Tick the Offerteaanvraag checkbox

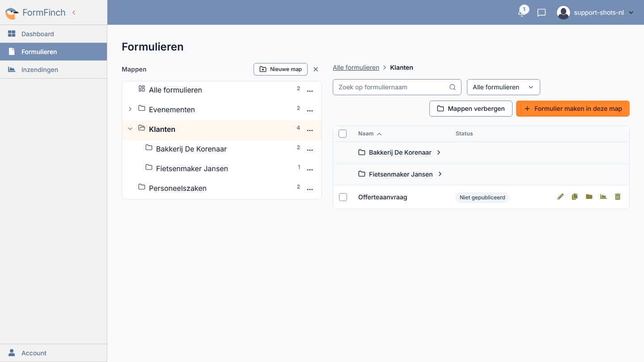[343, 197]
